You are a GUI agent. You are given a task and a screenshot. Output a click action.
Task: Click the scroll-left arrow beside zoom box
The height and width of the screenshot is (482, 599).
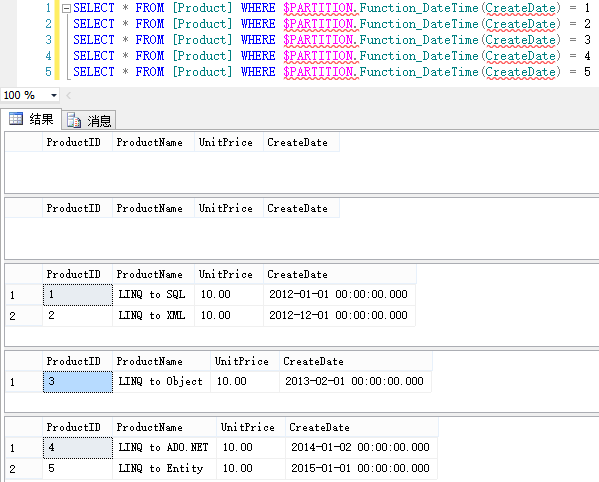click(x=68, y=95)
